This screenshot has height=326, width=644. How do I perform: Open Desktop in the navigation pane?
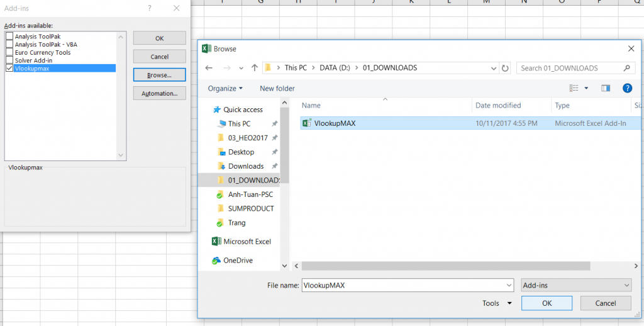pos(241,152)
